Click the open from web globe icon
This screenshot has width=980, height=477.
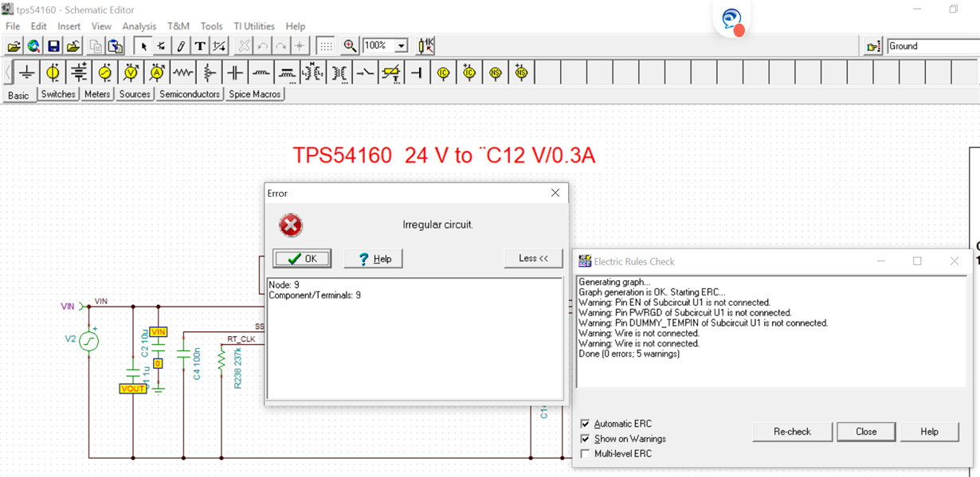click(33, 46)
